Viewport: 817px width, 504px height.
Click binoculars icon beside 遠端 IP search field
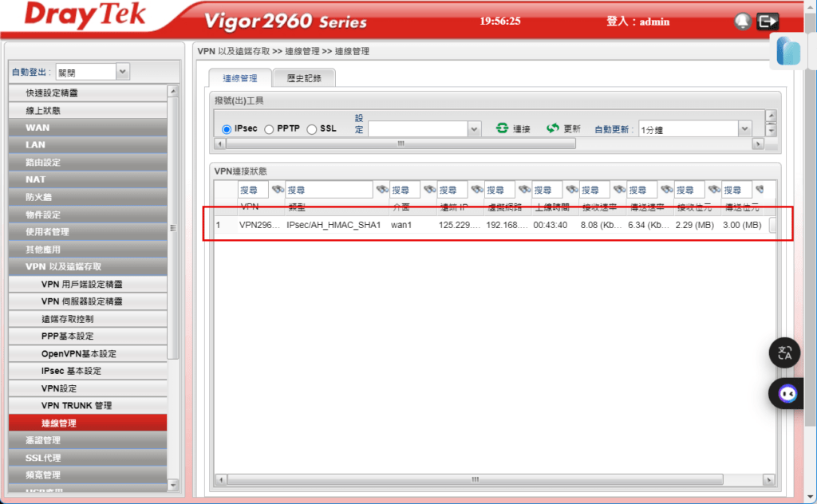[x=477, y=190]
